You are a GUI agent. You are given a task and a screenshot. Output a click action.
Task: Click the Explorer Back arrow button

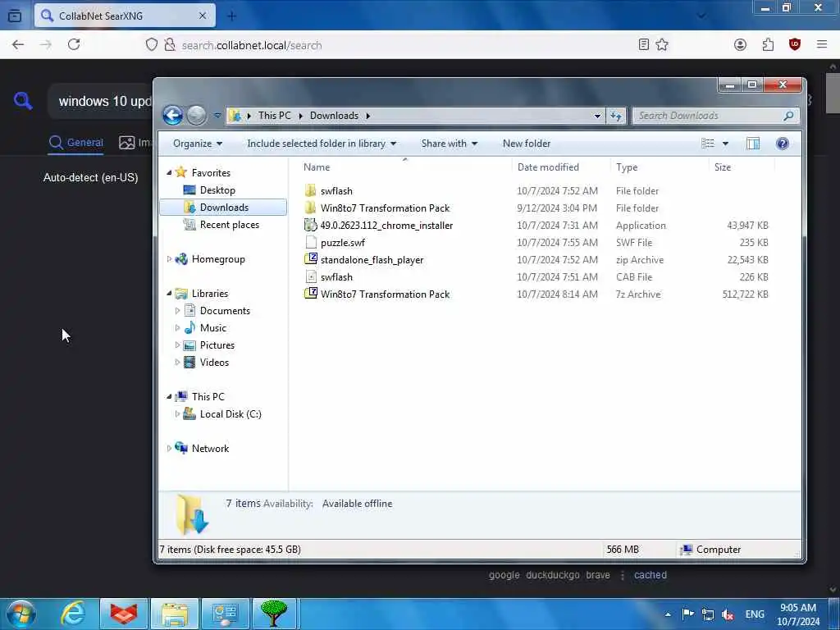coord(172,115)
